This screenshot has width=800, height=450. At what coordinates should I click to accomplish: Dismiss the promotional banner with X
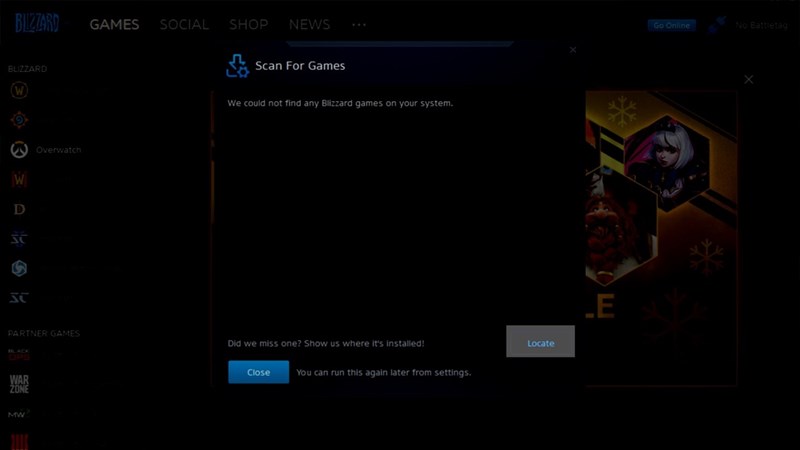[748, 80]
